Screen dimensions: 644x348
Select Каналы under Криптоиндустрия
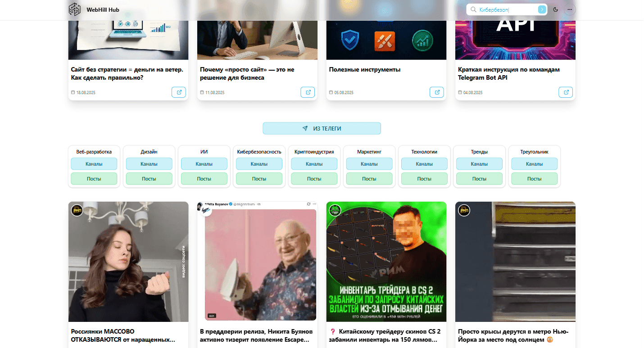click(x=314, y=164)
